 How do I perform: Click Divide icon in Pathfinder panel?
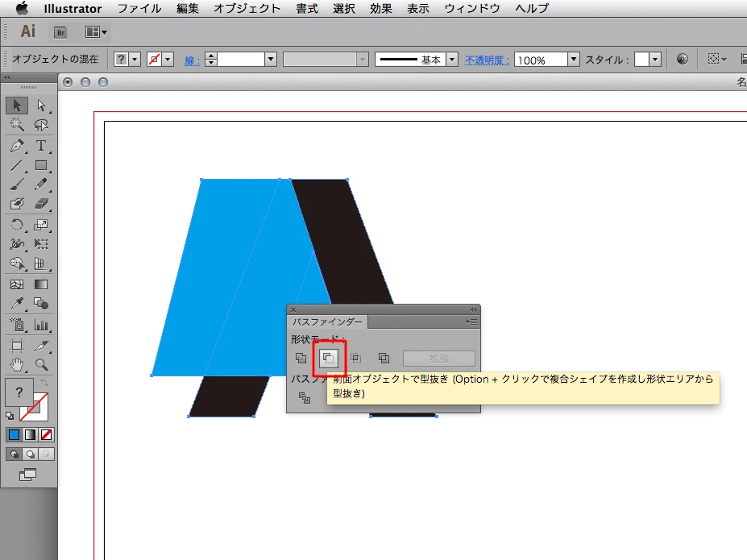click(304, 397)
